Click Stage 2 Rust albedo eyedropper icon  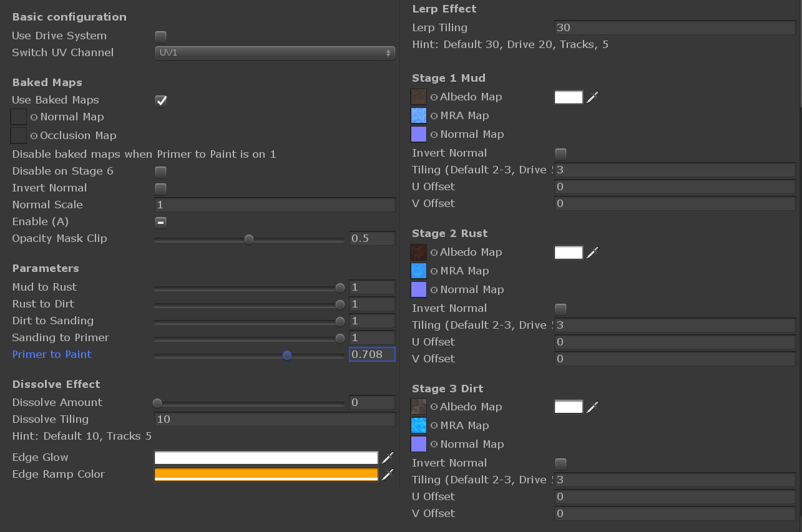tap(592, 253)
